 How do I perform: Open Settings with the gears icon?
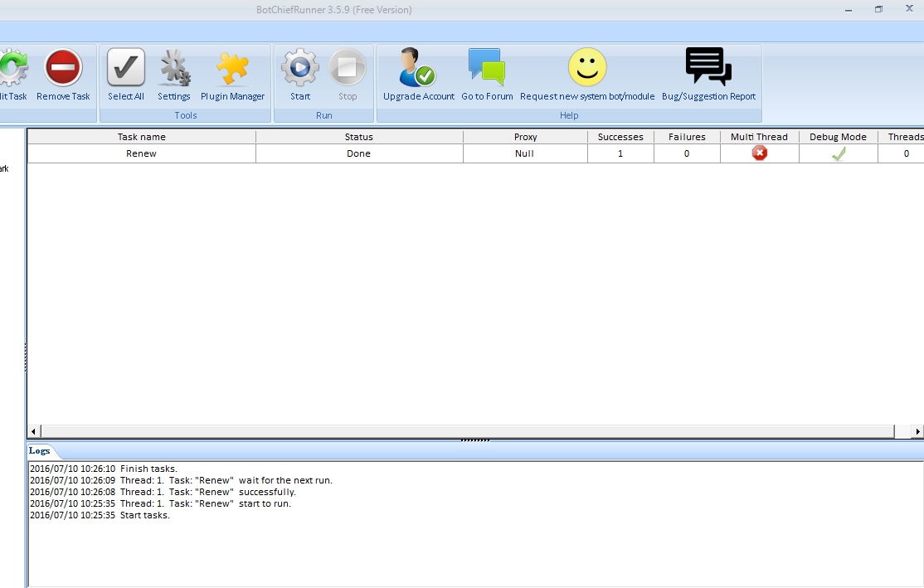click(x=174, y=69)
